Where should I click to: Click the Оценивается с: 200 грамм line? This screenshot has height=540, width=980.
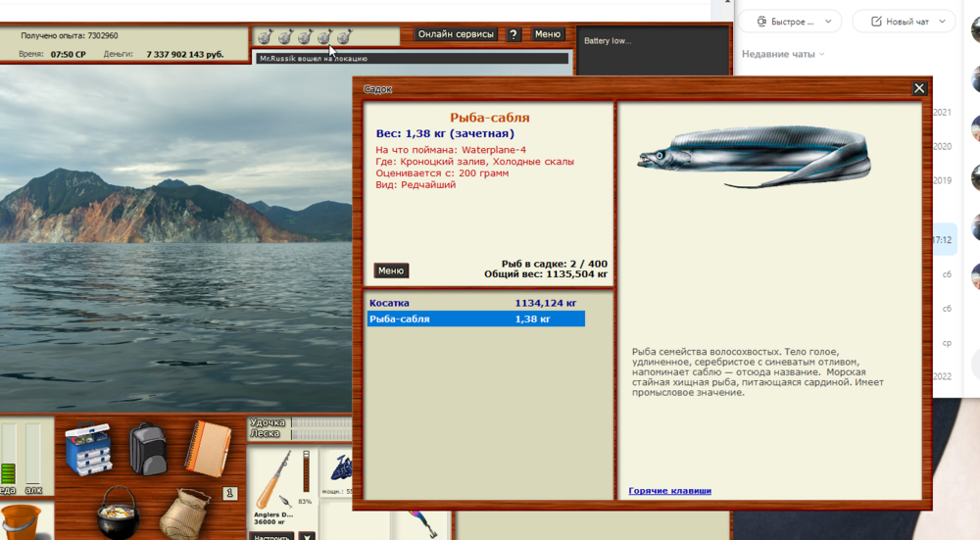point(442,173)
